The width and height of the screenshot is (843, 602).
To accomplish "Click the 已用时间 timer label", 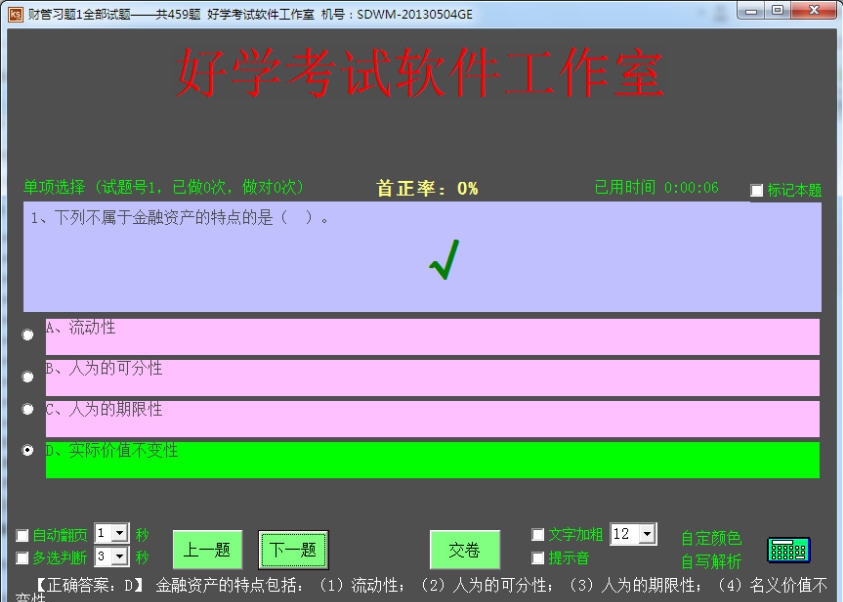I will (656, 187).
